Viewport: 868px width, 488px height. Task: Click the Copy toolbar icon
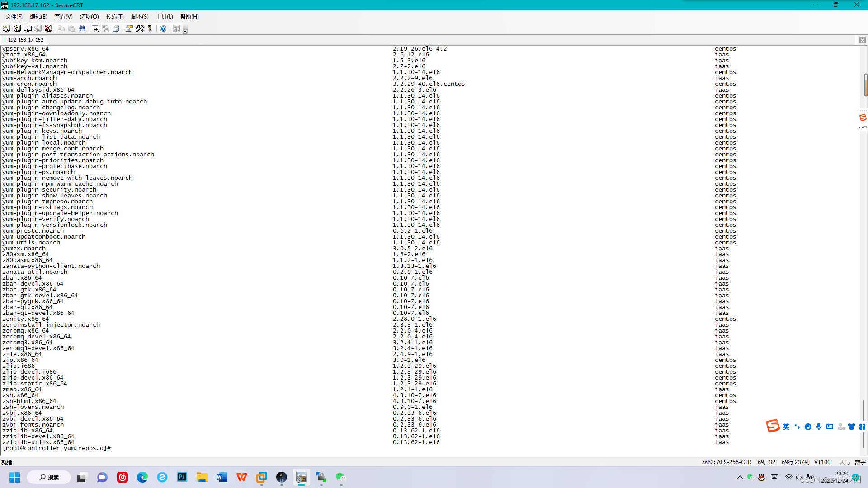[x=61, y=28]
